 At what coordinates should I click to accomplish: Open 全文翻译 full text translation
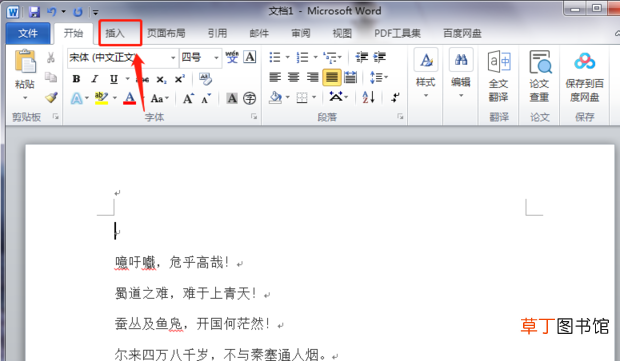point(499,76)
